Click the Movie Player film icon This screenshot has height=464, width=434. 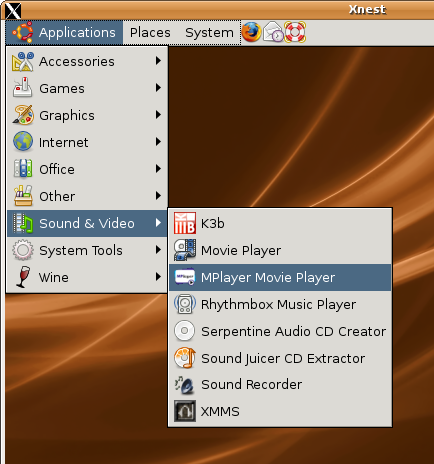(185, 250)
